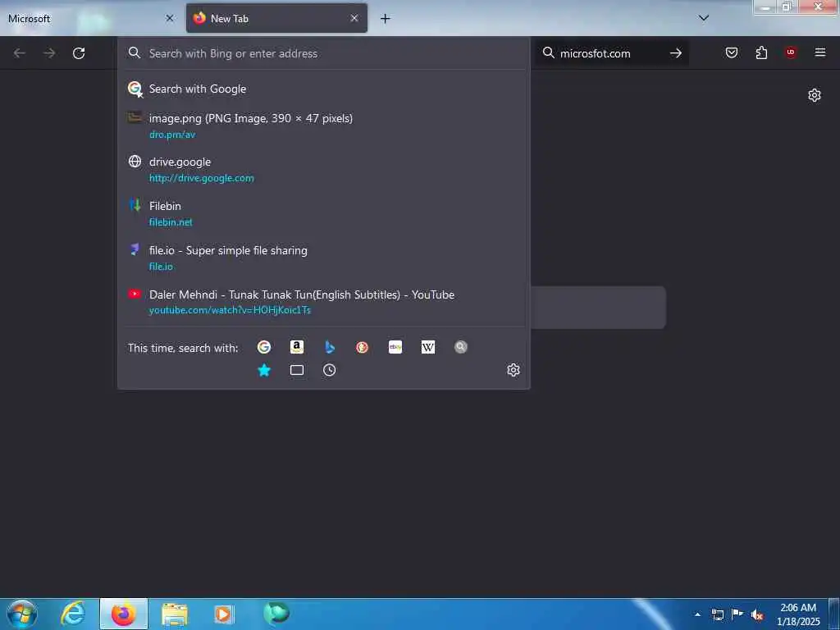
Task: Search history via the clock icon
Action: pyautogui.click(x=330, y=370)
